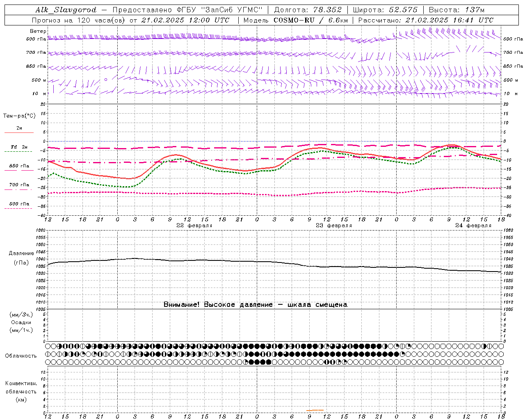This screenshot has height=420, width=525.
Task: Click the Ветер wind panel label
Action: [38, 31]
